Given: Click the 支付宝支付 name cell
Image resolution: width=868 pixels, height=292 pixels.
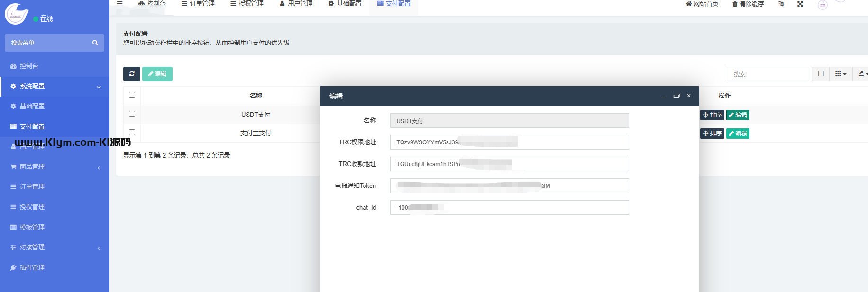Looking at the screenshot, I should click(x=256, y=133).
